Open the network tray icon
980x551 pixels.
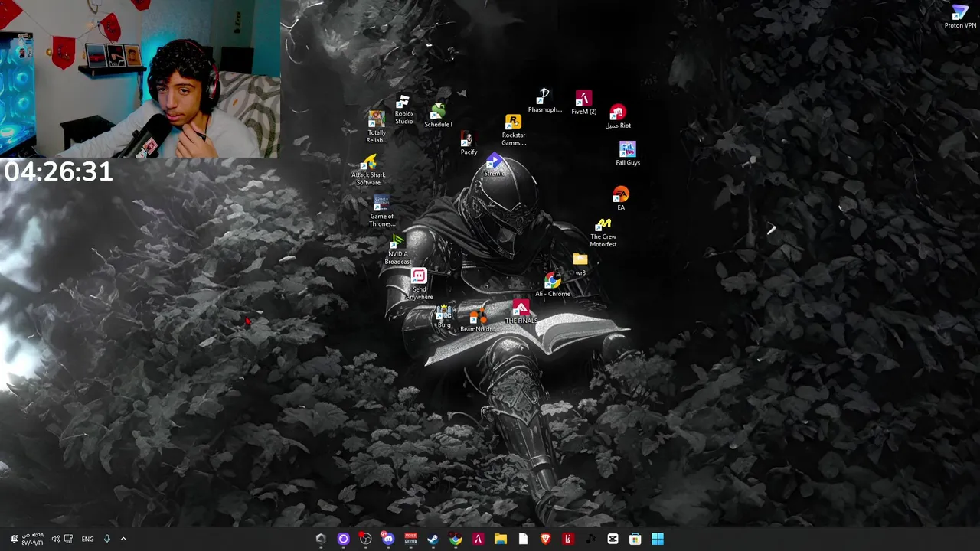point(68,539)
